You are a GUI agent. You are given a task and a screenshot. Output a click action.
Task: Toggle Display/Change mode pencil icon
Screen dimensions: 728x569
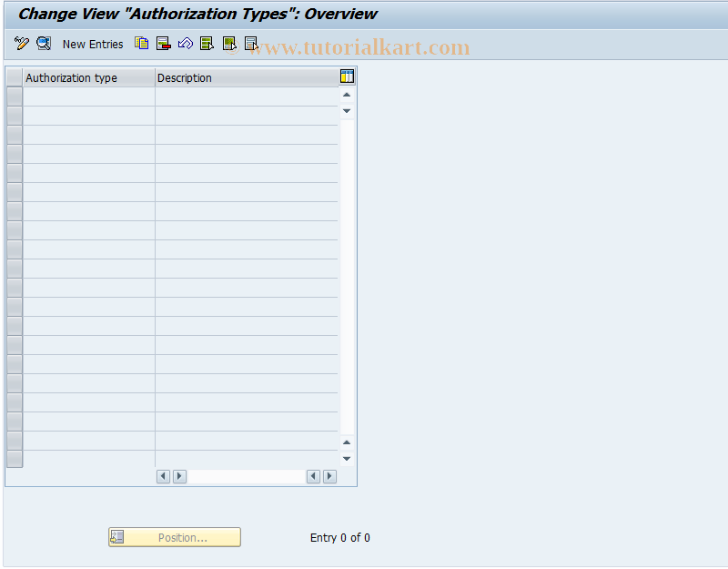[21, 44]
